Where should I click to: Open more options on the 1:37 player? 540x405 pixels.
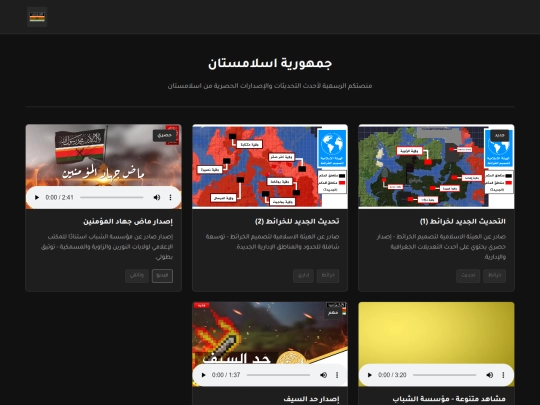pos(337,375)
